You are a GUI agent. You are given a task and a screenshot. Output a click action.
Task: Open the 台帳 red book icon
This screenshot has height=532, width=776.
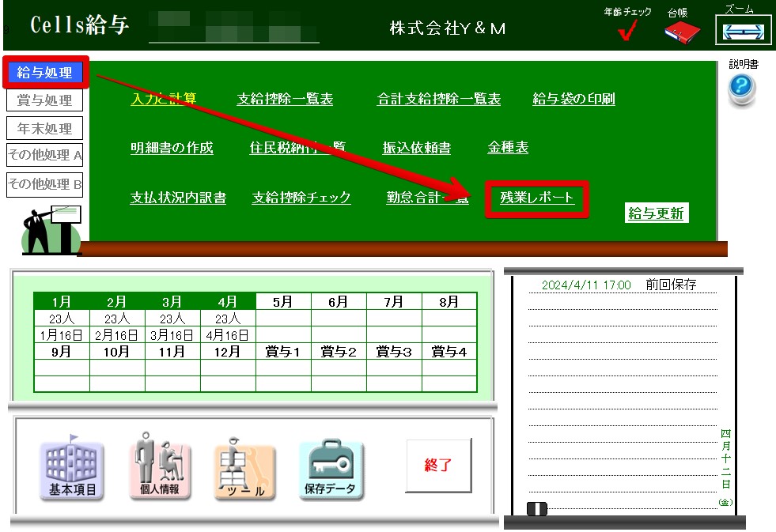[x=682, y=32]
